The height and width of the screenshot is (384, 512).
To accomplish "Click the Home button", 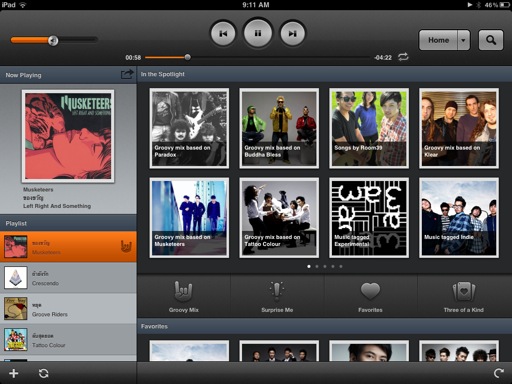I will click(x=438, y=40).
